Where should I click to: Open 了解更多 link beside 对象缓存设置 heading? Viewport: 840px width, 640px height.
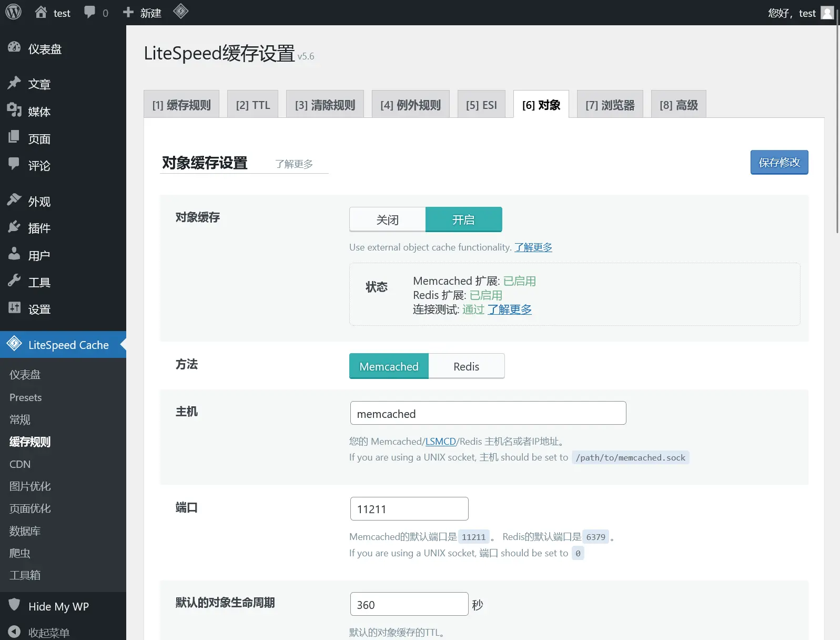click(294, 164)
